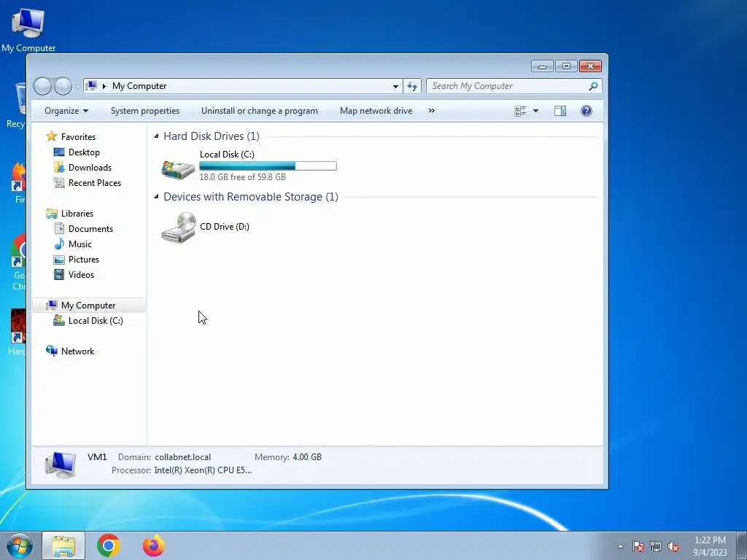Select the Music library note icon

coord(59,244)
